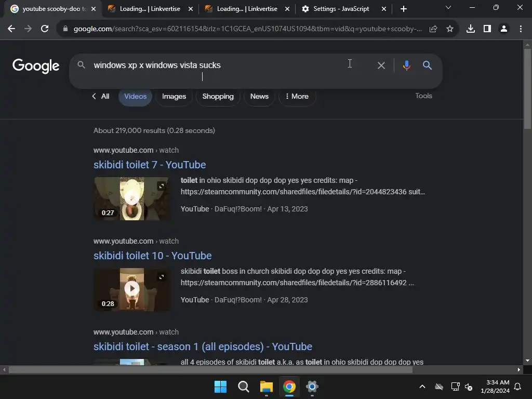The height and width of the screenshot is (399, 532).
Task: Click the forward navigation arrow
Action: pos(28,29)
